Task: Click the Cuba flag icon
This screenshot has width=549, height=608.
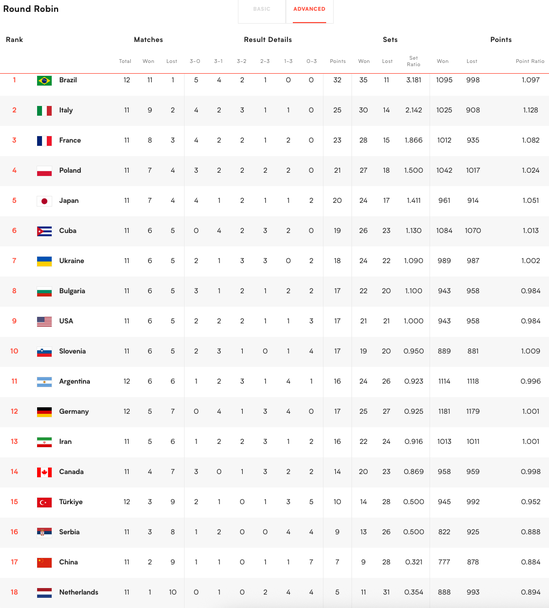Action: [44, 231]
